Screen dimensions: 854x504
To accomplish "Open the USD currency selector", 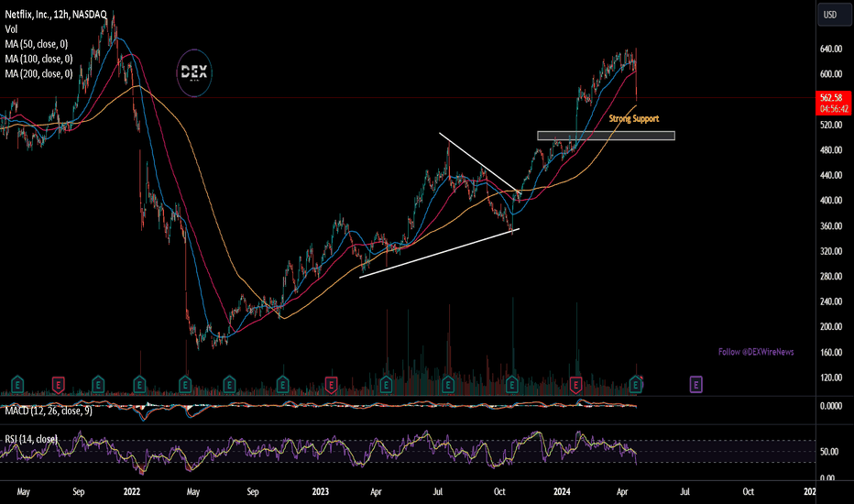I will (834, 15).
